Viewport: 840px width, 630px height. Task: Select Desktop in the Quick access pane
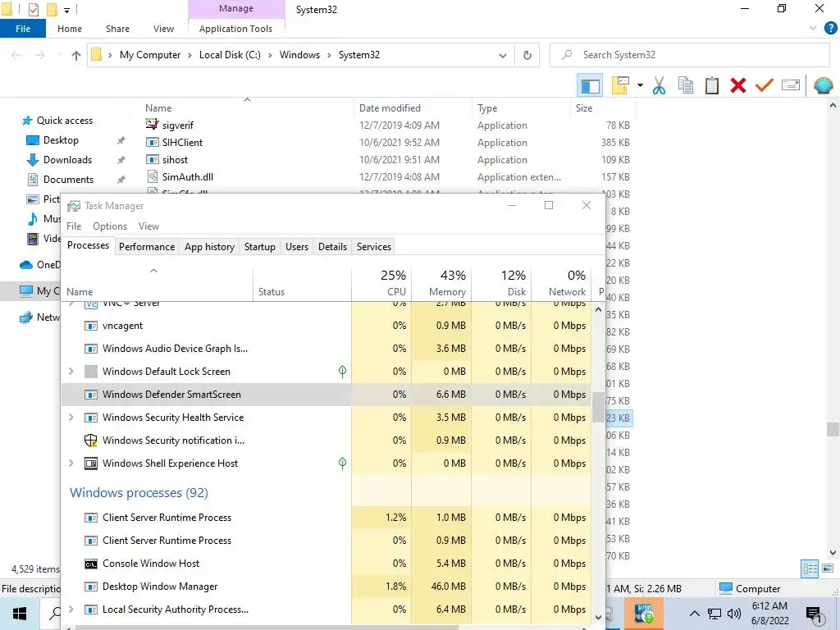point(61,140)
